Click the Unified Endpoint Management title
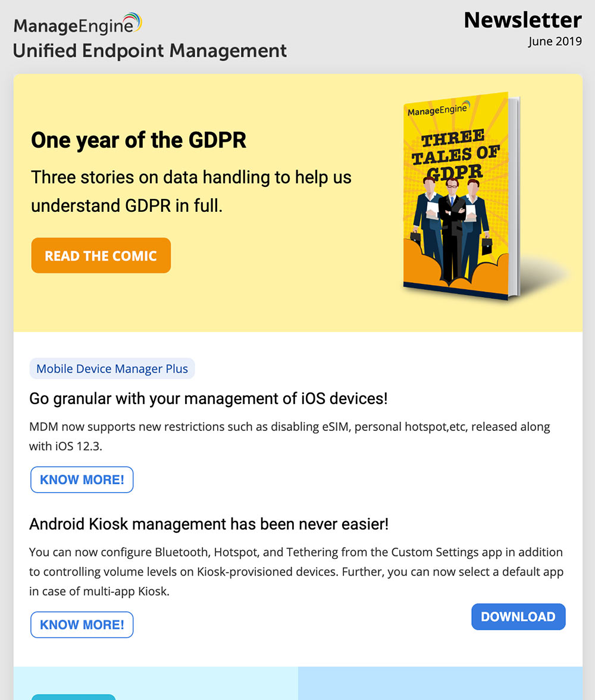This screenshot has height=700, width=595. [x=150, y=51]
